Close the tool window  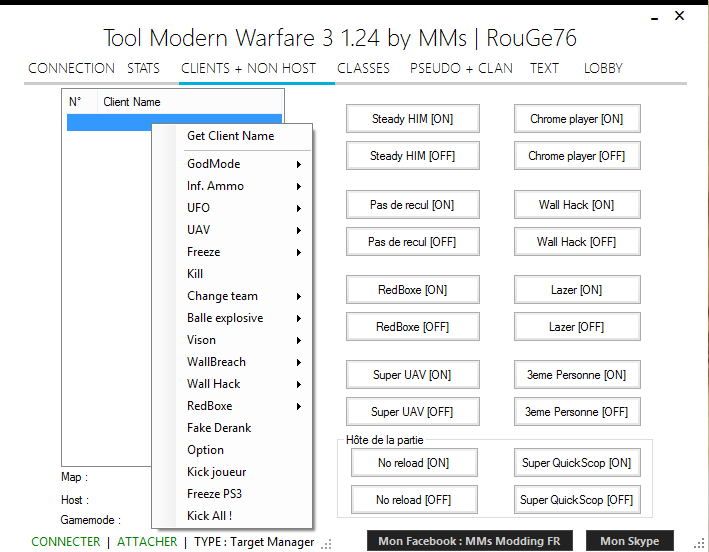pos(679,16)
